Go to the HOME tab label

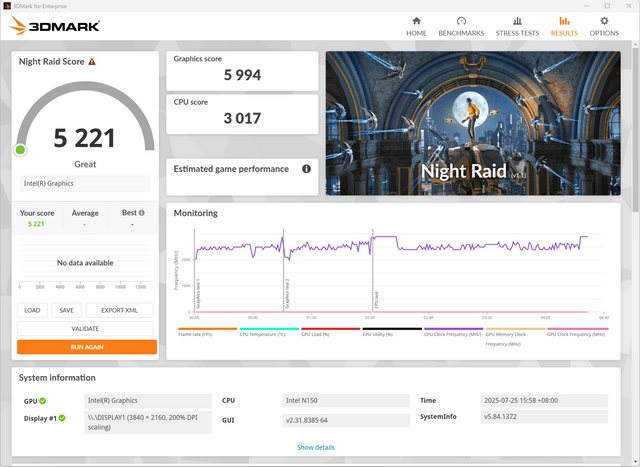point(416,33)
